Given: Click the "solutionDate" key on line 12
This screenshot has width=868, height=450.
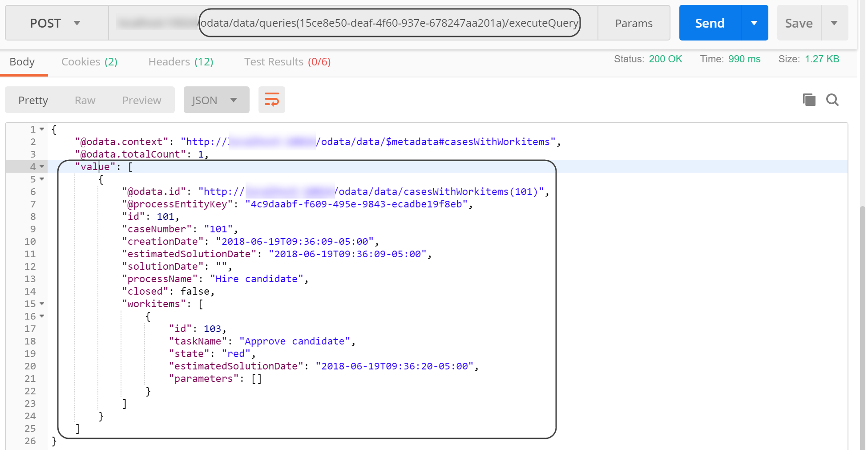Looking at the screenshot, I should tap(162, 266).
